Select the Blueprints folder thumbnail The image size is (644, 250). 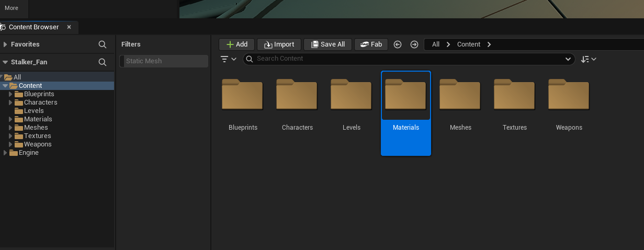point(242,94)
